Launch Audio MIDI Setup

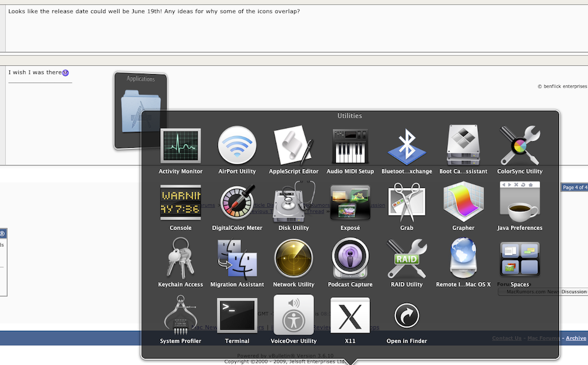coord(350,146)
